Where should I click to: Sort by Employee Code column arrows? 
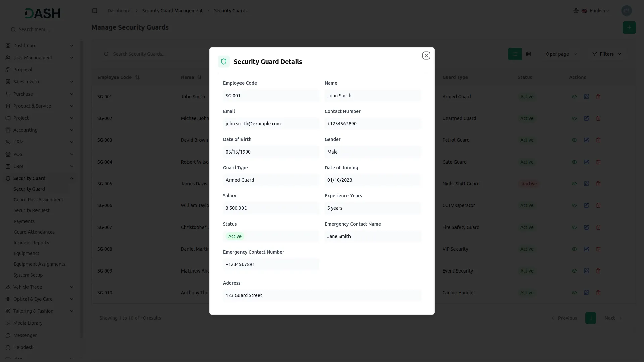coord(137,77)
